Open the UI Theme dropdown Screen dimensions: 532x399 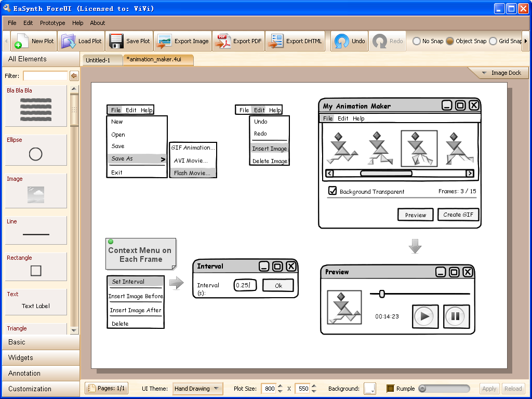tap(197, 389)
